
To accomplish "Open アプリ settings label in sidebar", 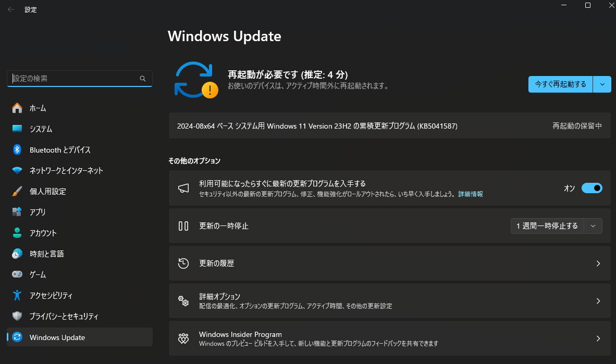I will click(38, 212).
